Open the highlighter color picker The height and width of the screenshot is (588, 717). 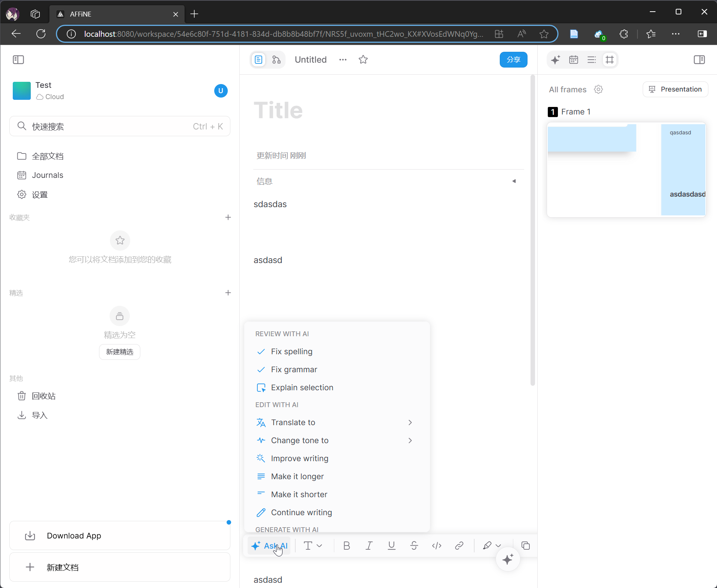coord(492,546)
